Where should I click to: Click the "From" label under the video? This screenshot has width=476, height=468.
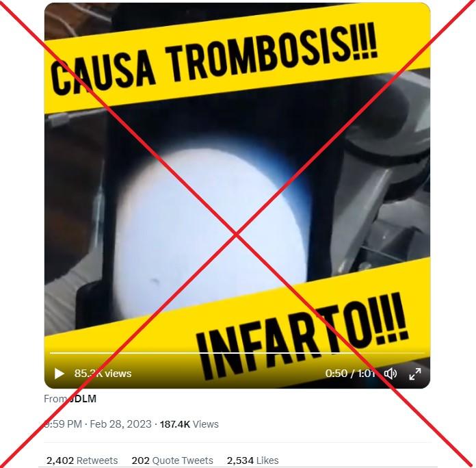[x=55, y=398]
